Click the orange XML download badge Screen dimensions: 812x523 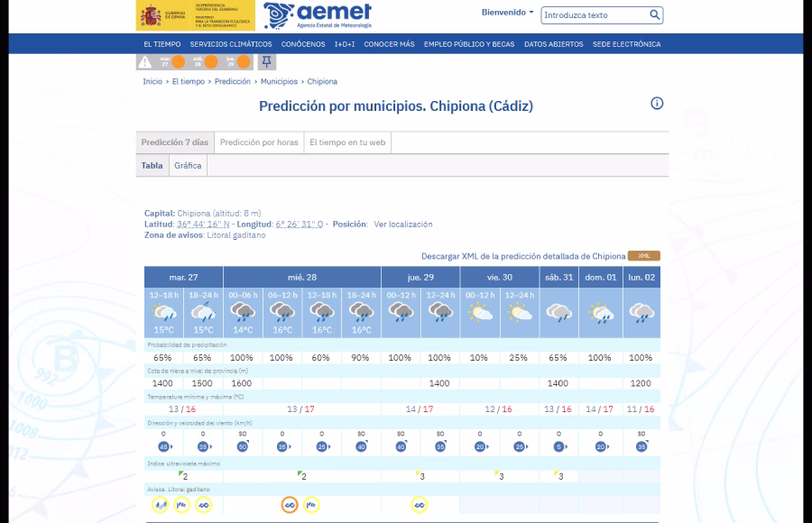pos(643,256)
